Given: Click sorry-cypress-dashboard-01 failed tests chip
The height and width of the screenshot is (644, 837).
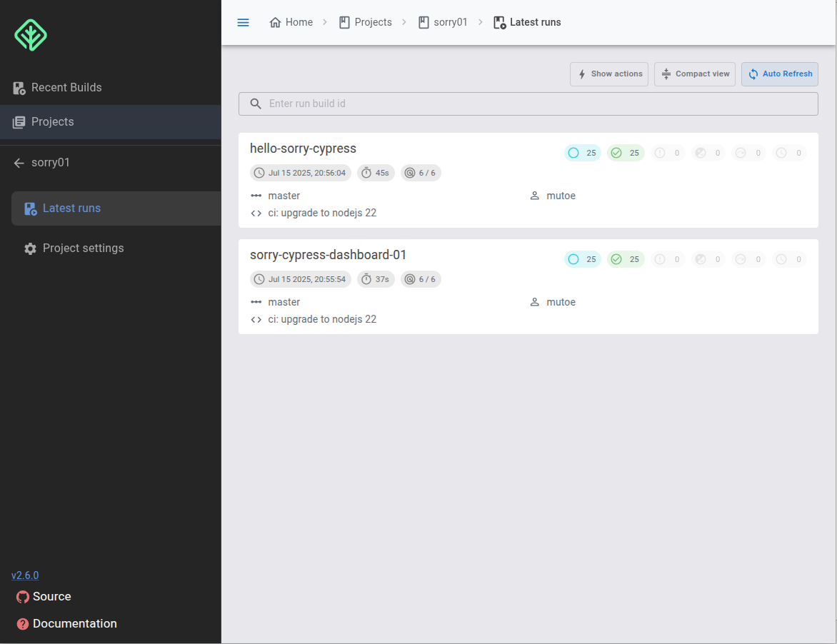Looking at the screenshot, I should 668,259.
